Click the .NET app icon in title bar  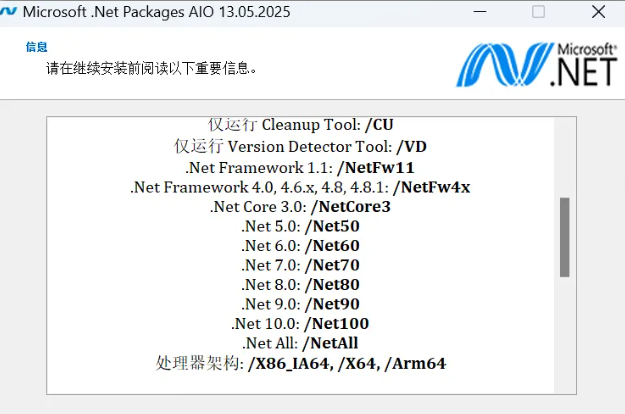click(8, 12)
